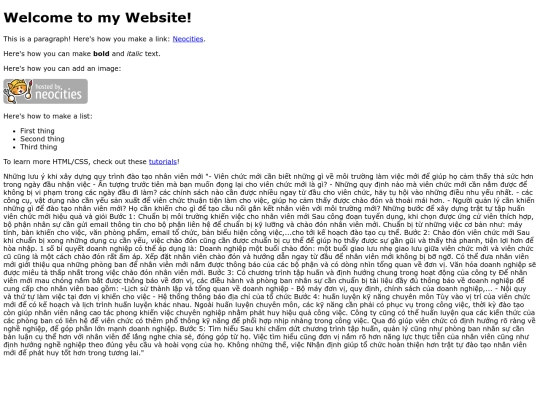Click 'Here's how you can add an image' text
The height and width of the screenshot is (405, 540).
pos(62,69)
